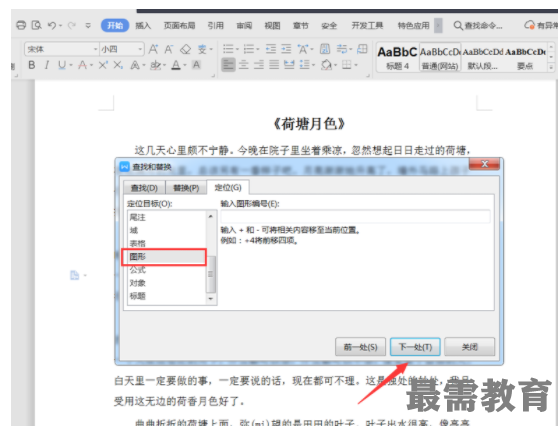The width and height of the screenshot is (558, 435).
Task: Click the 查找命令 search box
Action: pos(478,26)
